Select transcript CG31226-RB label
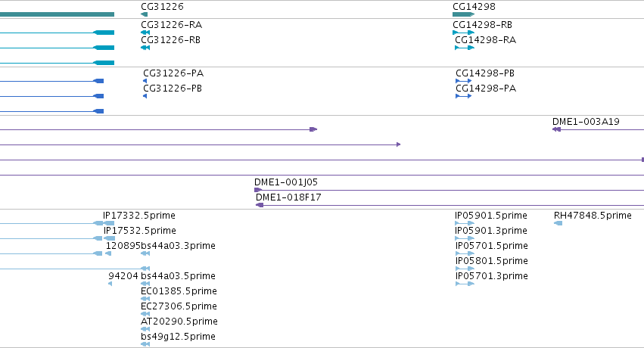644x348 pixels. pos(170,40)
